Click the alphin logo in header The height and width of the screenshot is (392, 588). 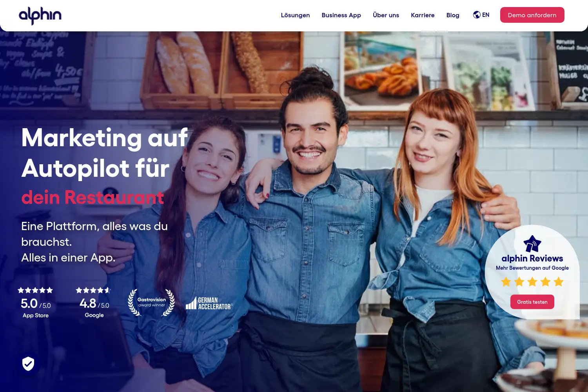point(40,16)
